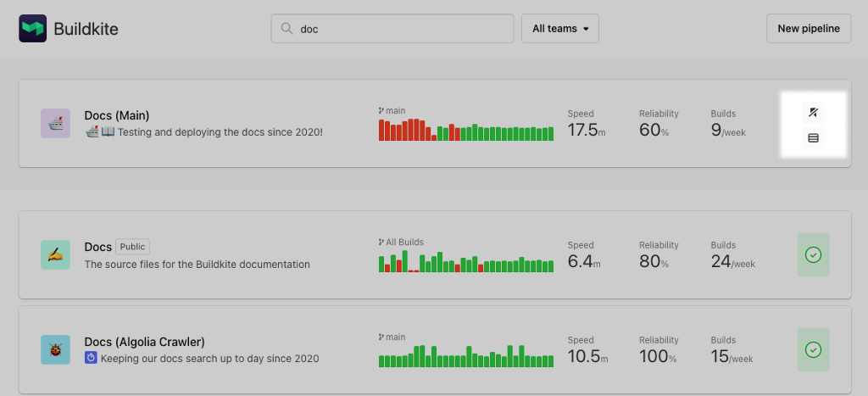Click the Docs (Main) build history bar chart
868x396 pixels.
(466, 130)
